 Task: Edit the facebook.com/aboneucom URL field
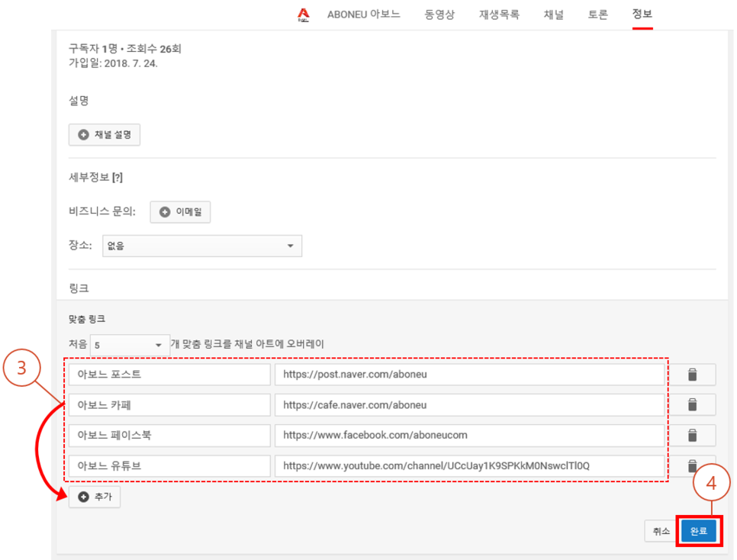[x=469, y=436]
